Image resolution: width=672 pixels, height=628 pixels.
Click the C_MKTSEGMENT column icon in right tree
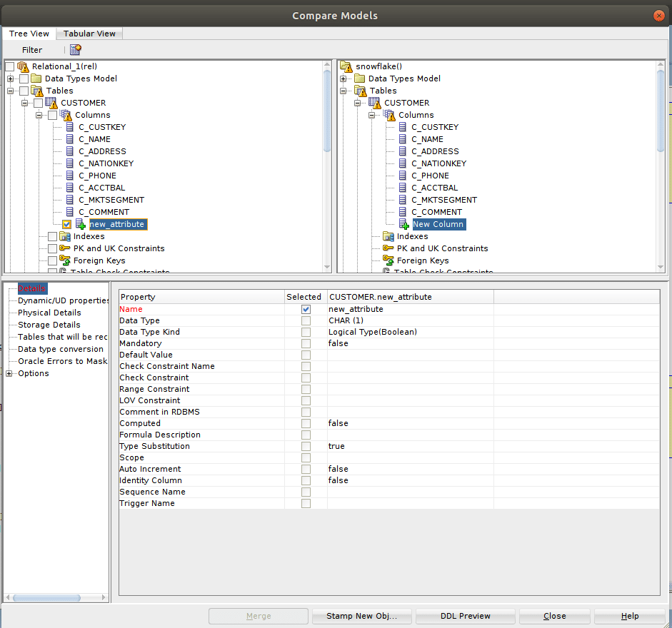point(403,200)
